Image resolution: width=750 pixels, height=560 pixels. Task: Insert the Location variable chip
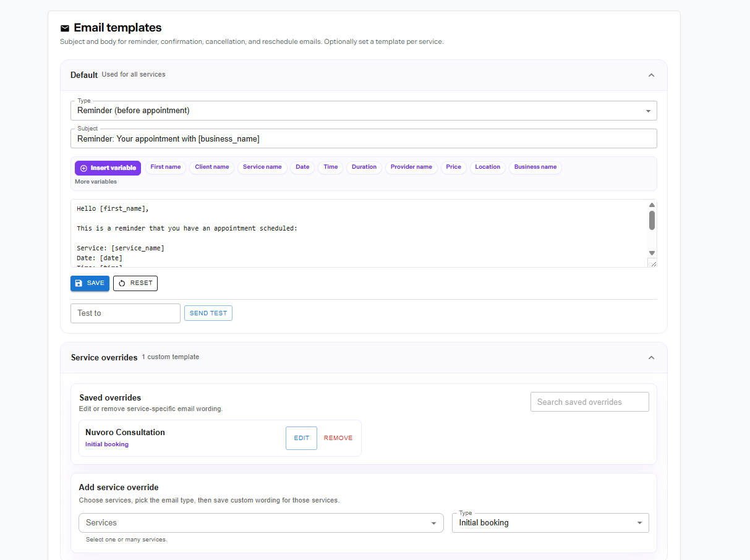click(x=488, y=168)
